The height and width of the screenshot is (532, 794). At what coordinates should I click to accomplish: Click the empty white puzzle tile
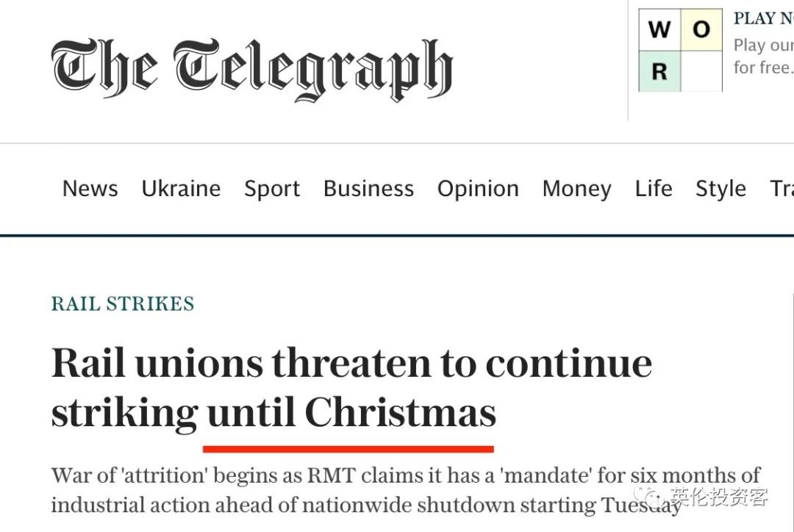tap(701, 71)
